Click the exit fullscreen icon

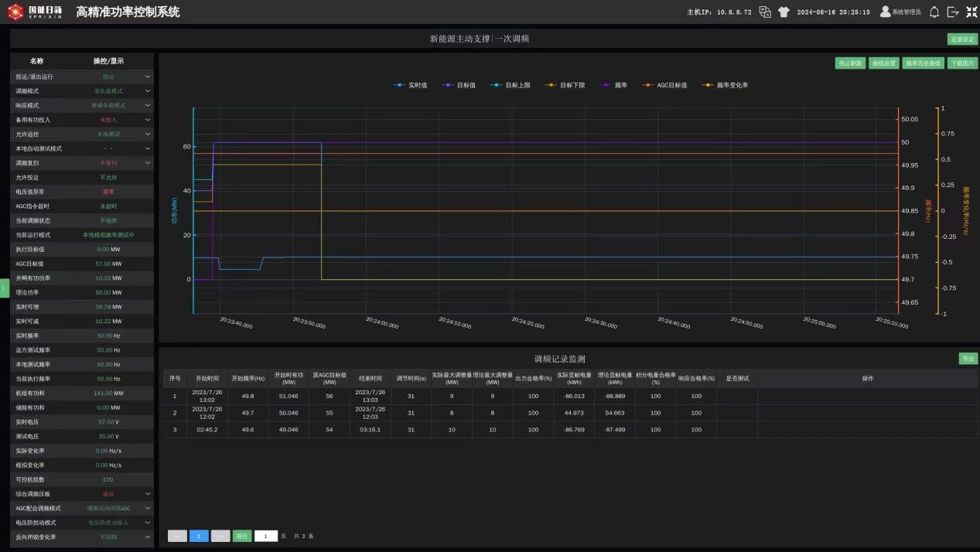pos(971,12)
